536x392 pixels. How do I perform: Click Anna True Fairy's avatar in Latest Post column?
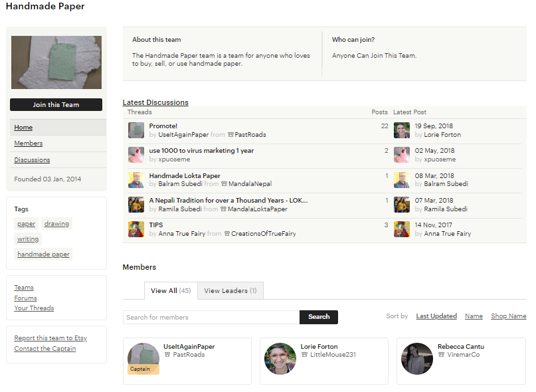point(402,229)
